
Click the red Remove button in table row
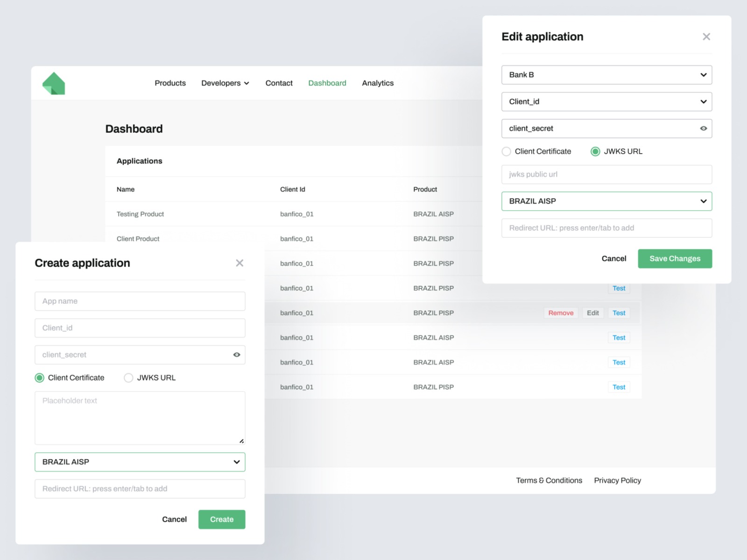561,313
